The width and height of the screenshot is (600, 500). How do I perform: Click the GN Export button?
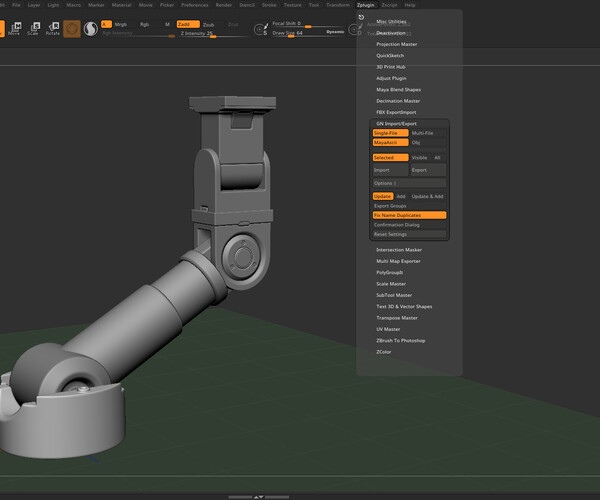(x=428, y=170)
